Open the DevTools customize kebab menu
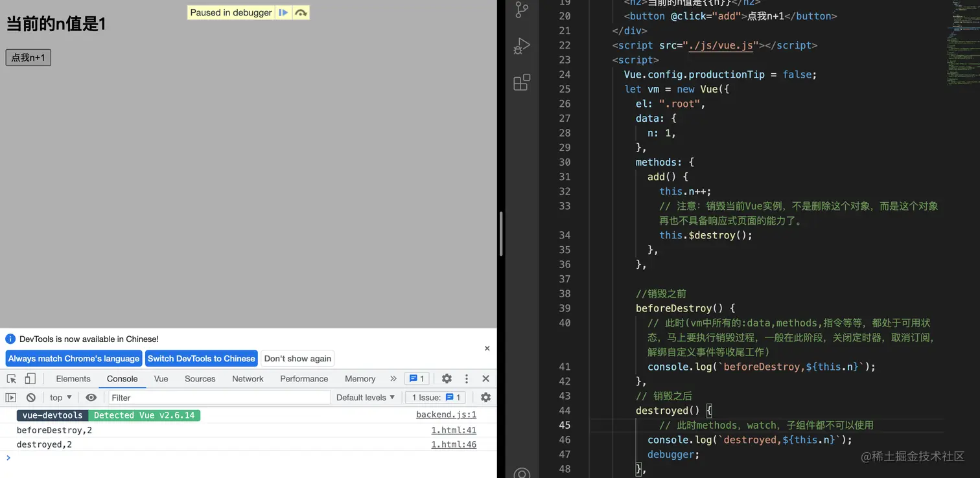 pyautogui.click(x=466, y=379)
